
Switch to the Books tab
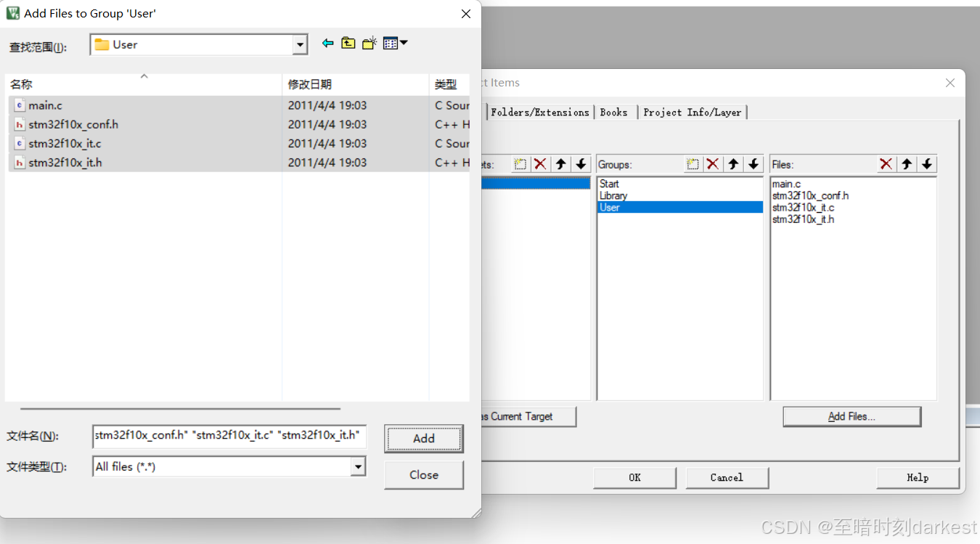click(x=614, y=112)
